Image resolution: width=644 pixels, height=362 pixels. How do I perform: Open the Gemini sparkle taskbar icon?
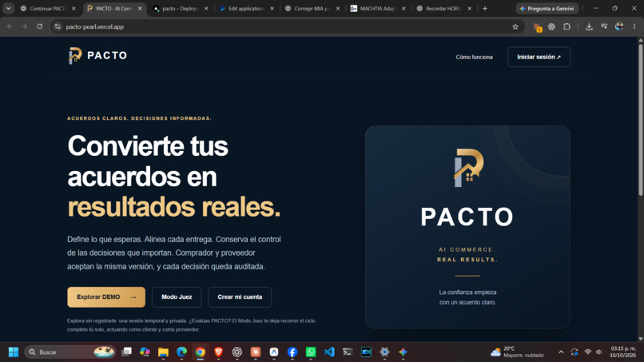pos(403,352)
